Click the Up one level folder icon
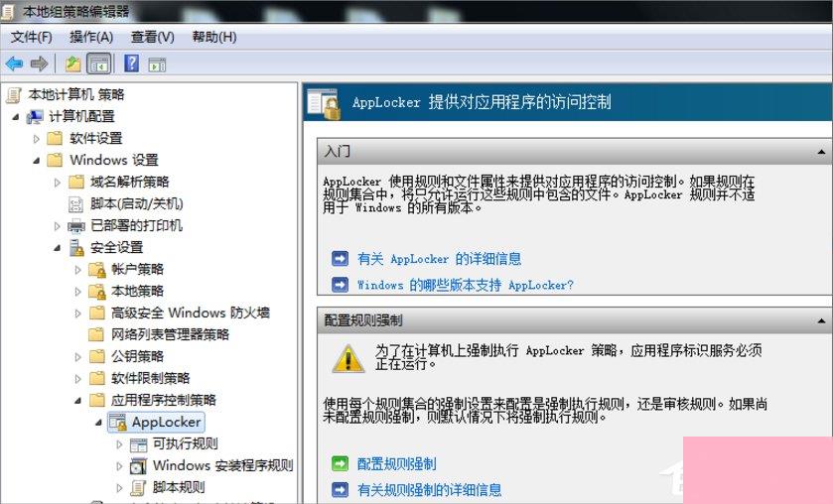The image size is (833, 504). 72,64
